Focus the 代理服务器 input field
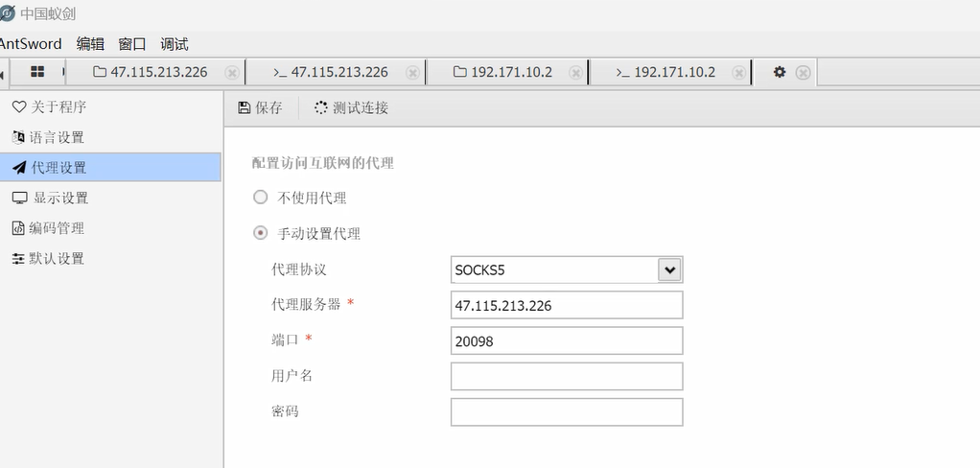Image resolution: width=980 pixels, height=468 pixels. click(x=567, y=305)
